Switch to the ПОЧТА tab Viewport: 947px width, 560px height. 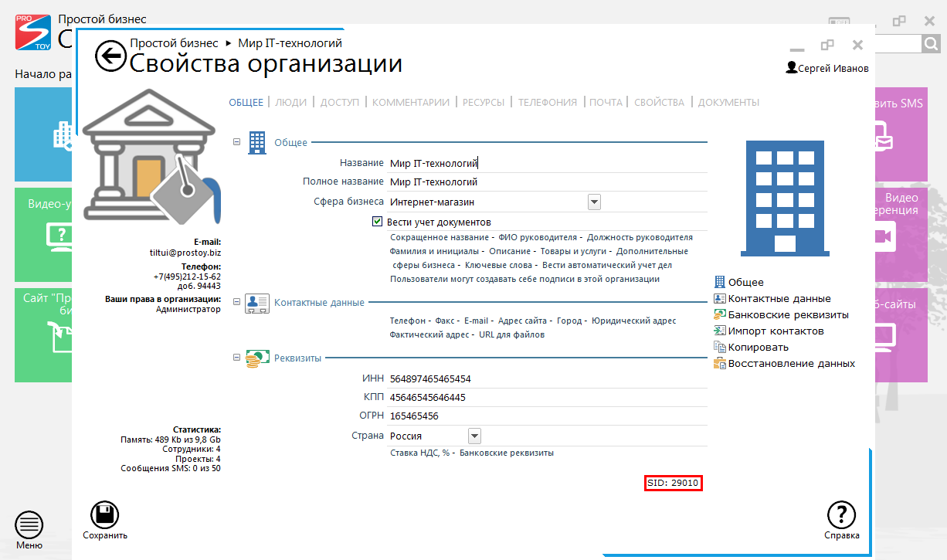[606, 102]
